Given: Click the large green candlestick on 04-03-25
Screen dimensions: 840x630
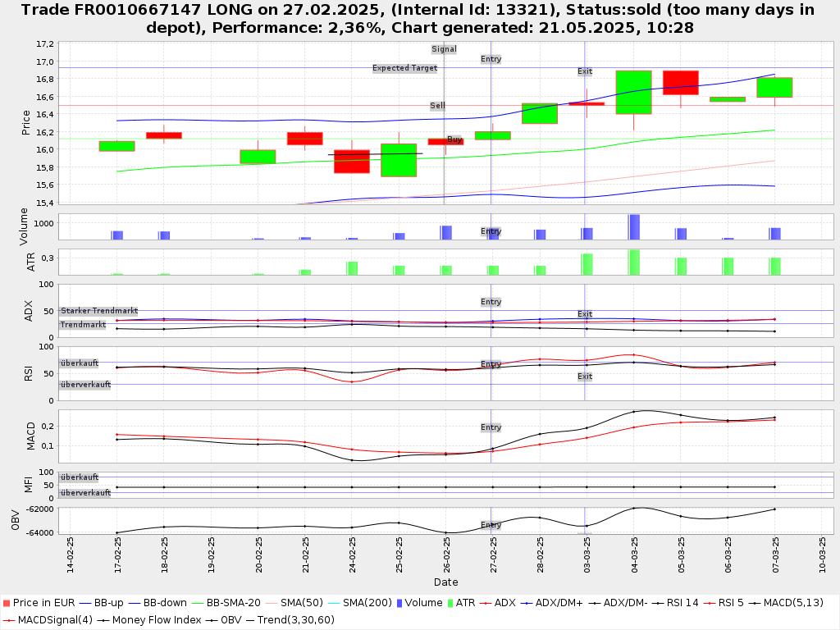Looking at the screenshot, I should [633, 92].
